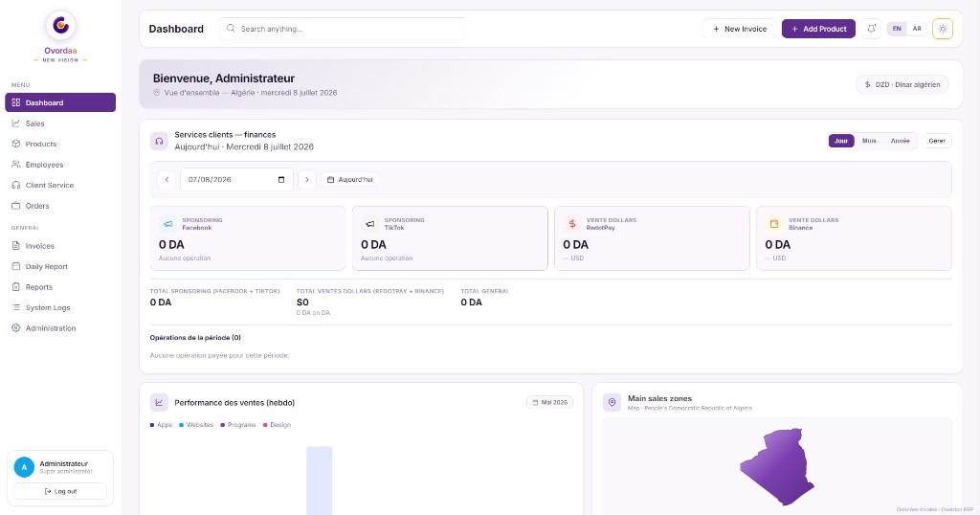Open System Logs in the sidebar
The height and width of the screenshot is (515, 980).
(60, 307)
